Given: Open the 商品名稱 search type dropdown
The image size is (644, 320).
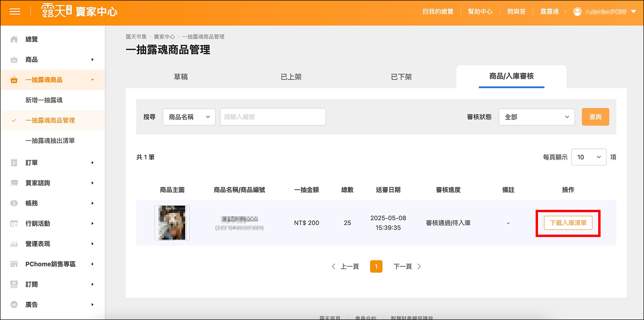Looking at the screenshot, I should click(189, 117).
